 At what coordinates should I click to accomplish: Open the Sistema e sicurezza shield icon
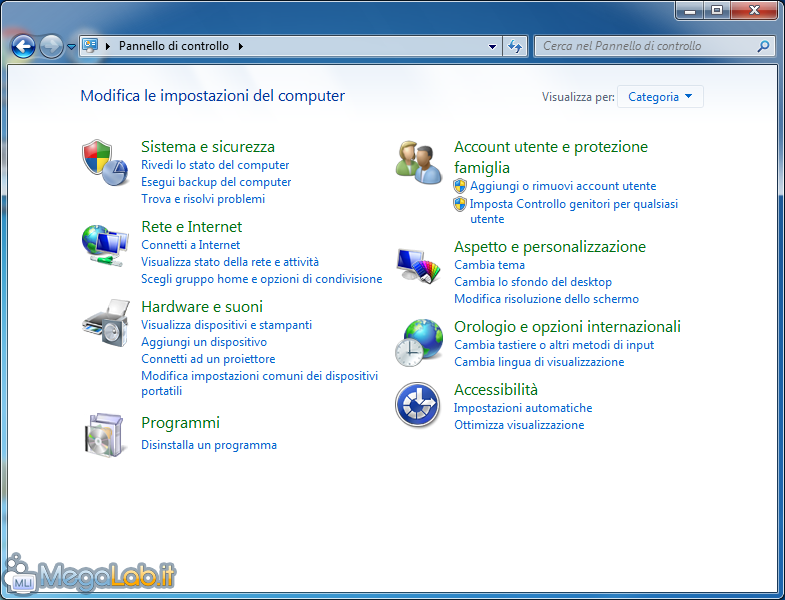105,163
